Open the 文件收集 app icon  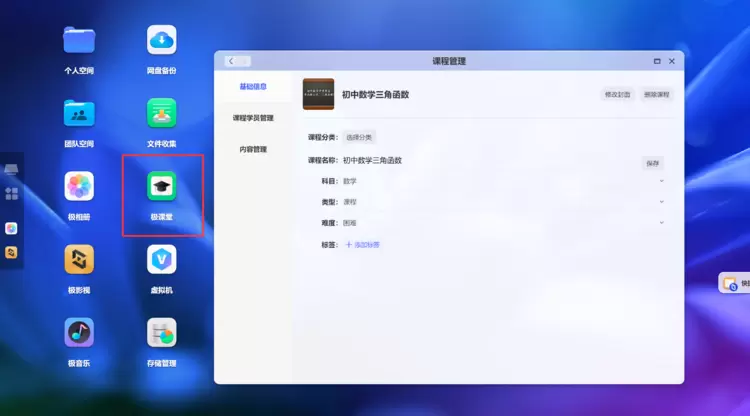coord(161,113)
